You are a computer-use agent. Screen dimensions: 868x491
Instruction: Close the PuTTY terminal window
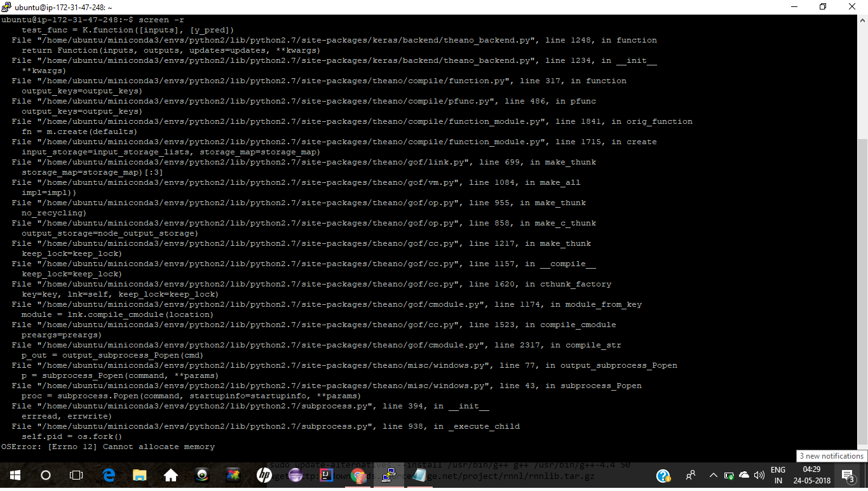[x=852, y=7]
